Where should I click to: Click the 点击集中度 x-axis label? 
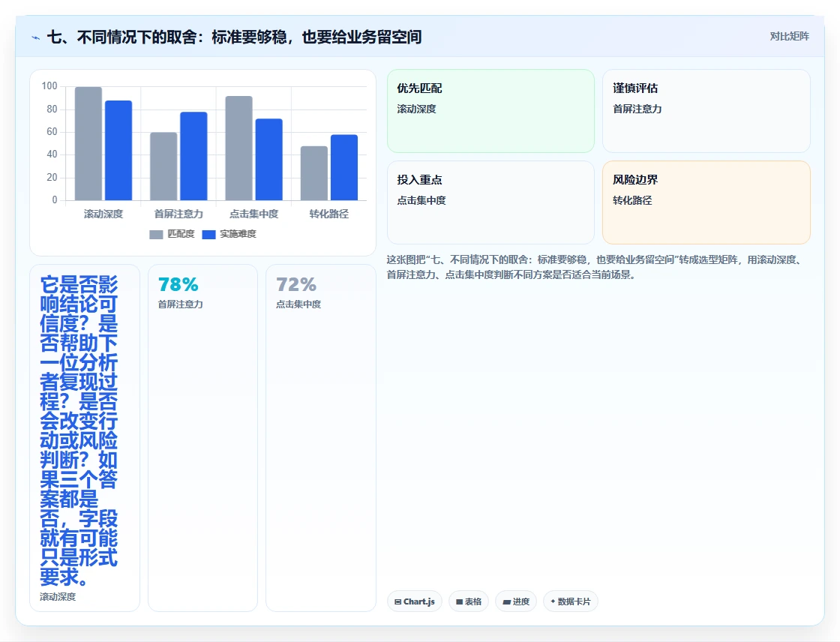coord(254,214)
